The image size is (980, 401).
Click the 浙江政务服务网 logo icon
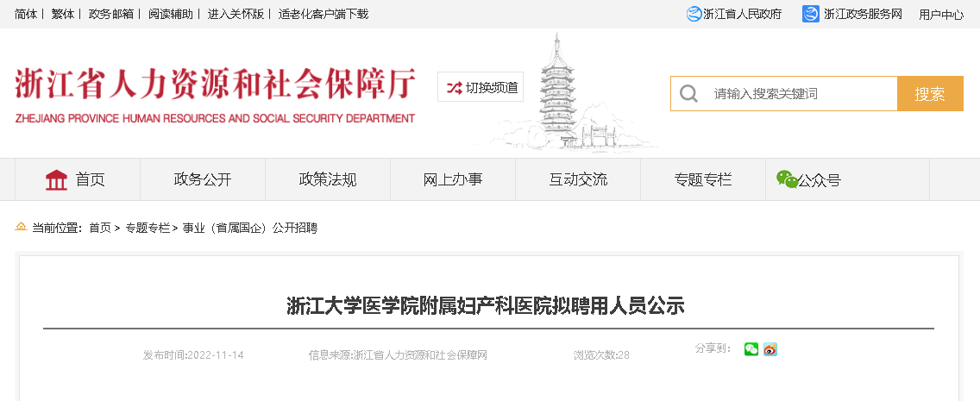point(811,14)
